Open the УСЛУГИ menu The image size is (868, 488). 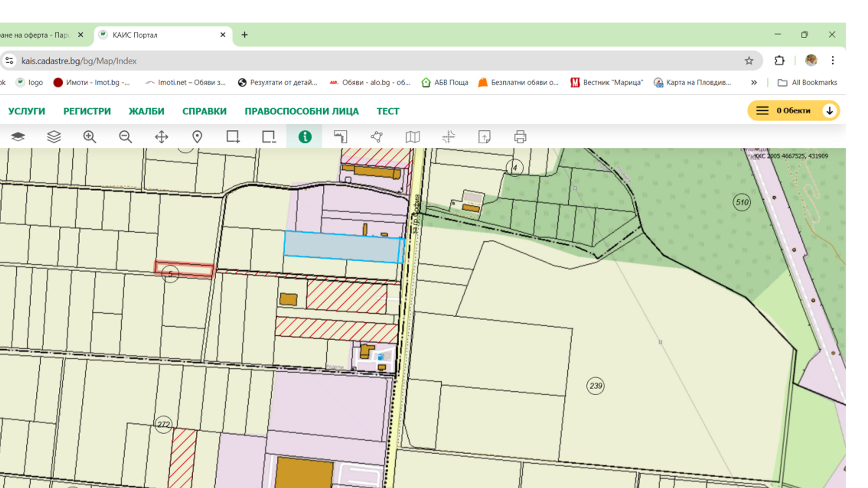click(27, 111)
